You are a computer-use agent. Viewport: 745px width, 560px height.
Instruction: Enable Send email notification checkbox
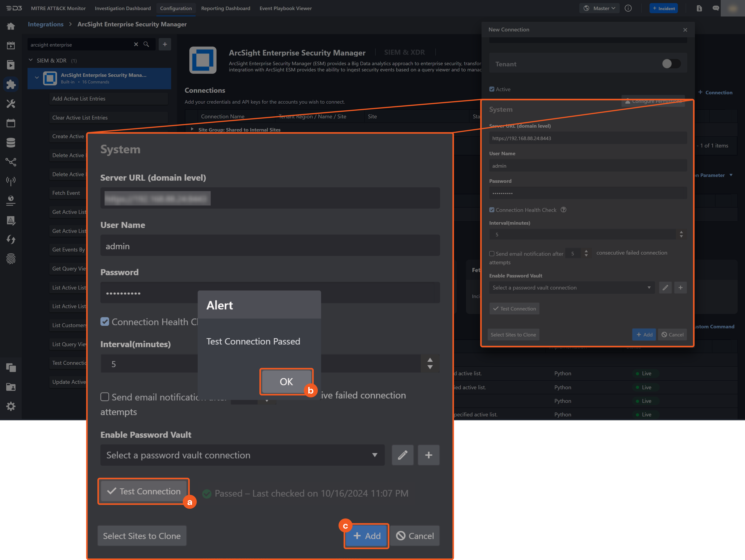click(105, 397)
